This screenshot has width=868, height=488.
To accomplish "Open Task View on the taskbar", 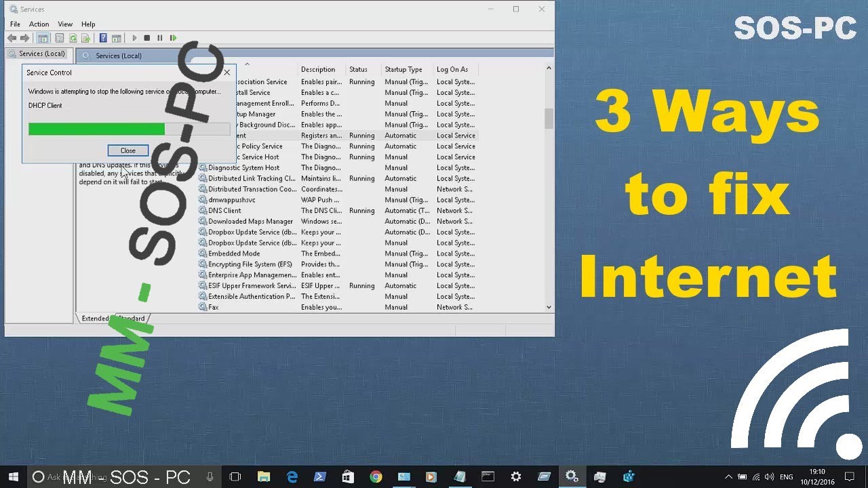I will (235, 476).
